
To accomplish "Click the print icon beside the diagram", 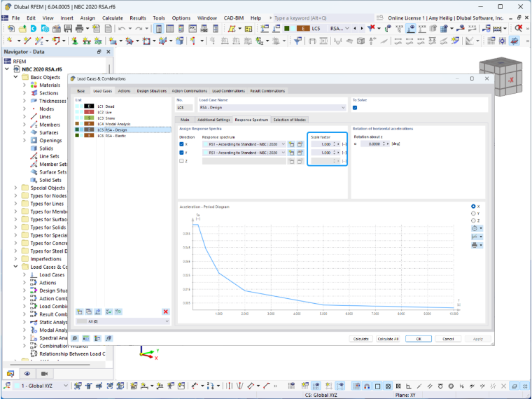I will (x=475, y=245).
